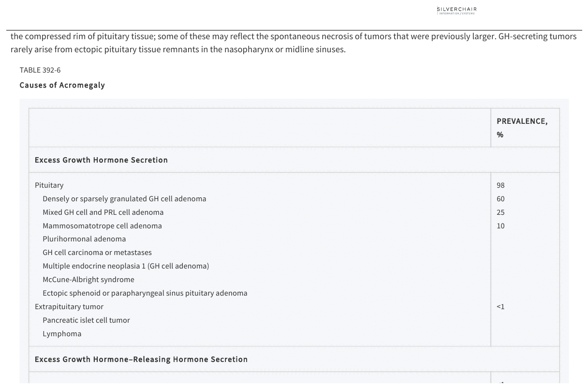
Task: Click the Extrapituitary tumor row label
Action: click(69, 307)
